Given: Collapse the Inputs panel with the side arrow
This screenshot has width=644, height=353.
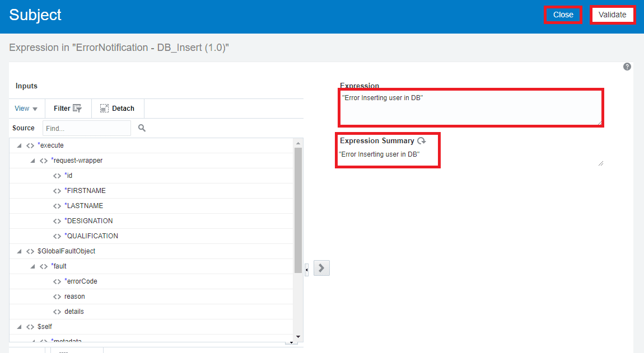Looking at the screenshot, I should pos(306,269).
